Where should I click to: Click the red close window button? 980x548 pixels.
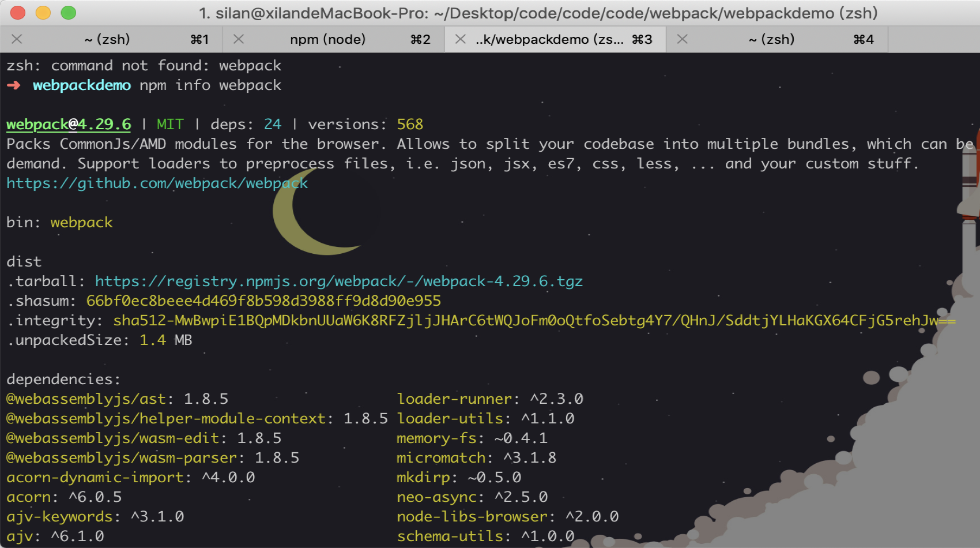(x=18, y=13)
